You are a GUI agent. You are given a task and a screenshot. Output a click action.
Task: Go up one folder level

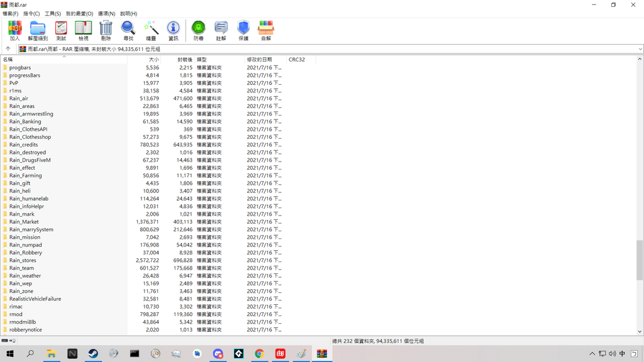point(8,49)
